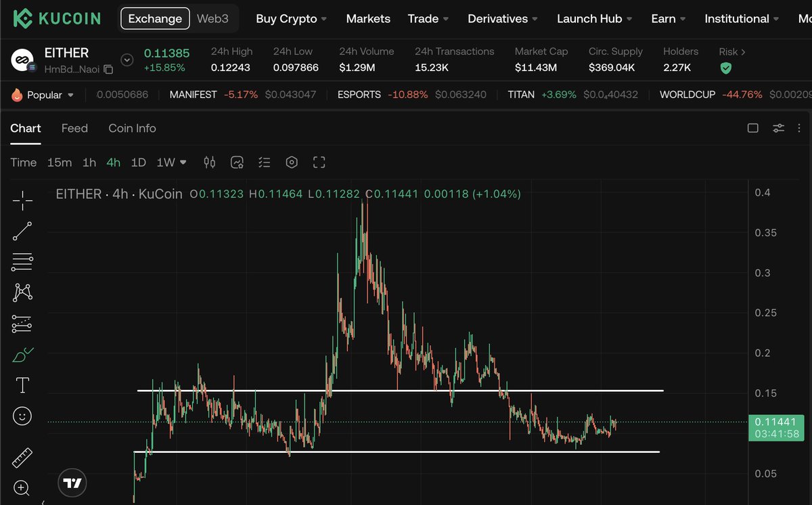Image resolution: width=812 pixels, height=505 pixels.
Task: Open chart settings hexagon icon
Action: [292, 162]
